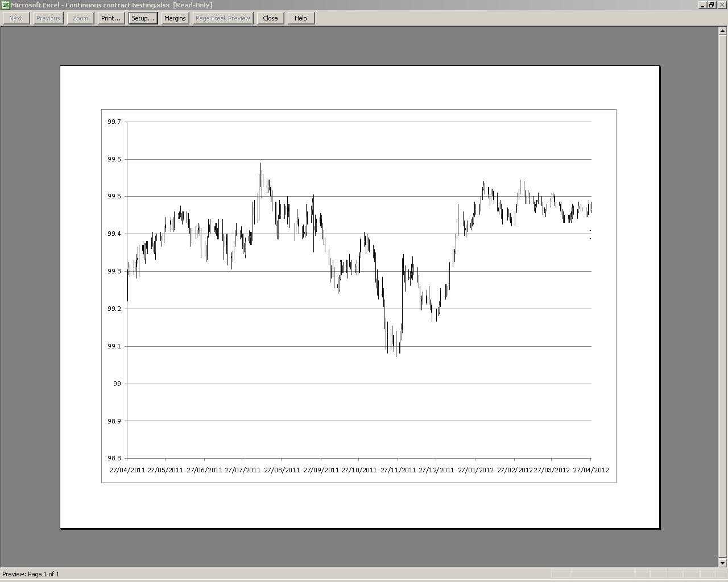Click the 99.4 axis label

[114, 234]
